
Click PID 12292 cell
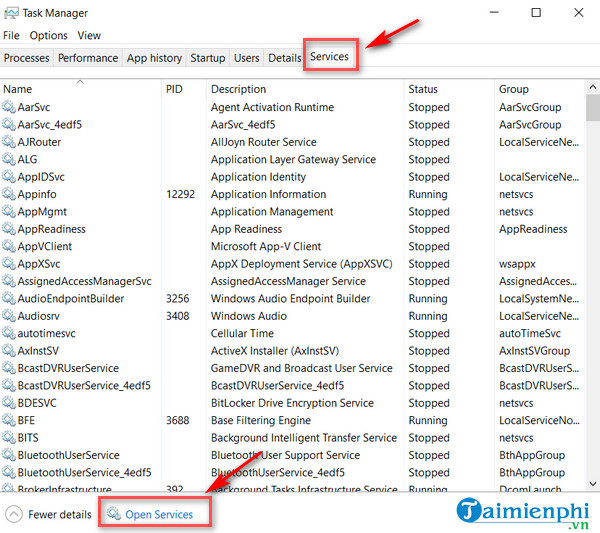[180, 194]
